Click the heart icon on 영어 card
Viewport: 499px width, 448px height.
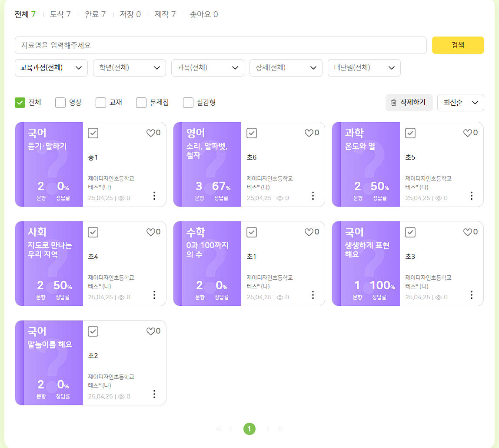(x=309, y=133)
